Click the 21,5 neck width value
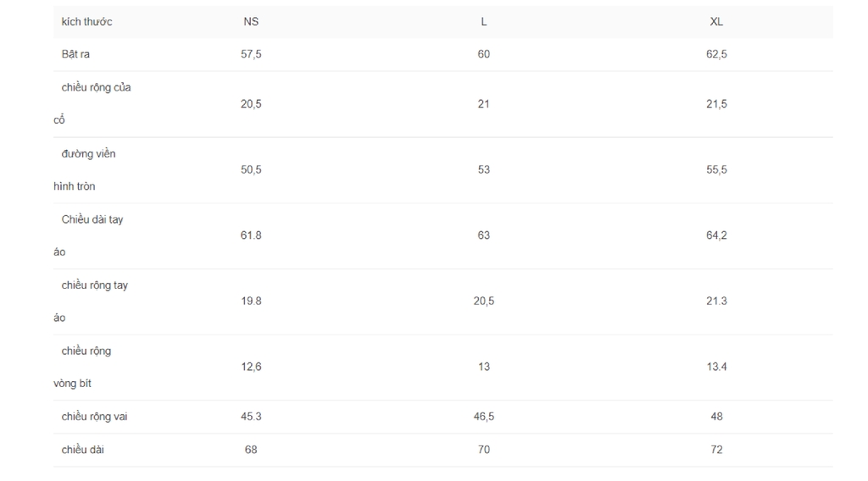Image resolution: width=868 pixels, height=481 pixels. [716, 104]
